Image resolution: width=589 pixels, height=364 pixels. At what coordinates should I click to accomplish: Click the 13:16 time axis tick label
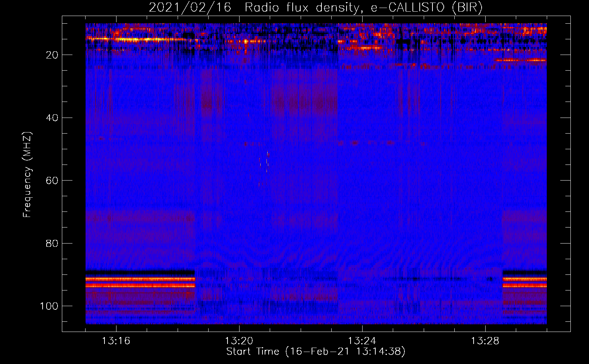click(x=116, y=341)
